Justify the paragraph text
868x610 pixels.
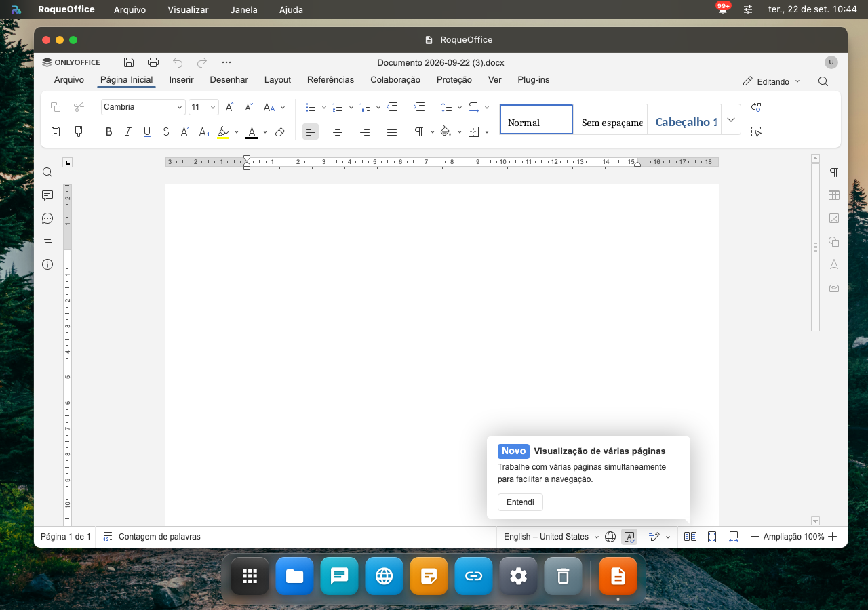(x=392, y=131)
